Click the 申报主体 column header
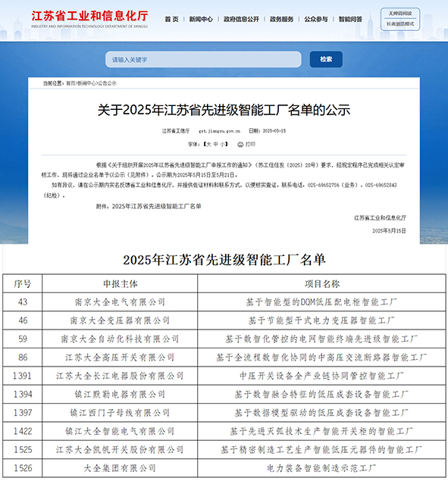This screenshot has width=448, height=484. 121,284
